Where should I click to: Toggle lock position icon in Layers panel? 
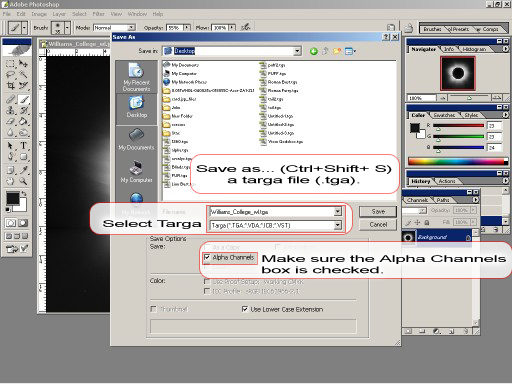pos(418,222)
